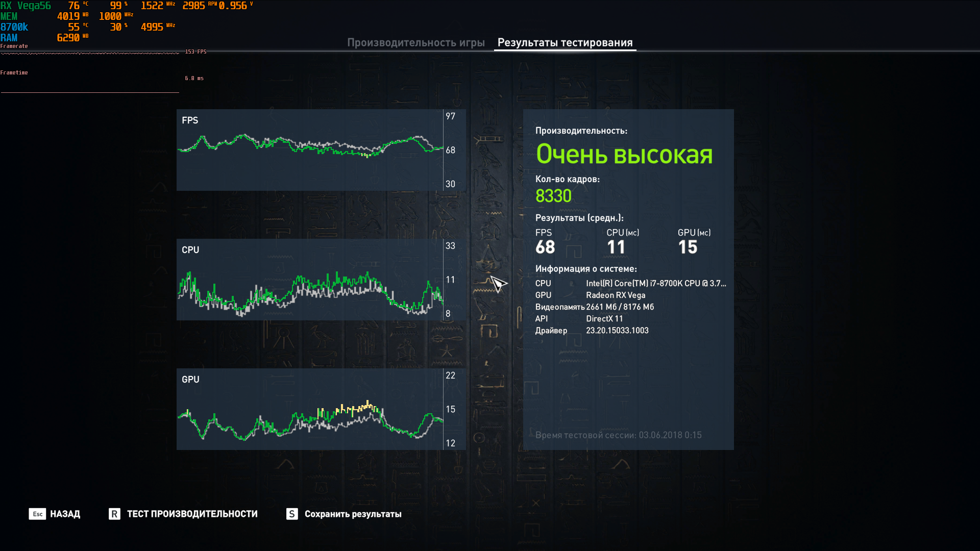
Task: Click the driver version 23.20.15033.1003
Action: click(x=617, y=331)
